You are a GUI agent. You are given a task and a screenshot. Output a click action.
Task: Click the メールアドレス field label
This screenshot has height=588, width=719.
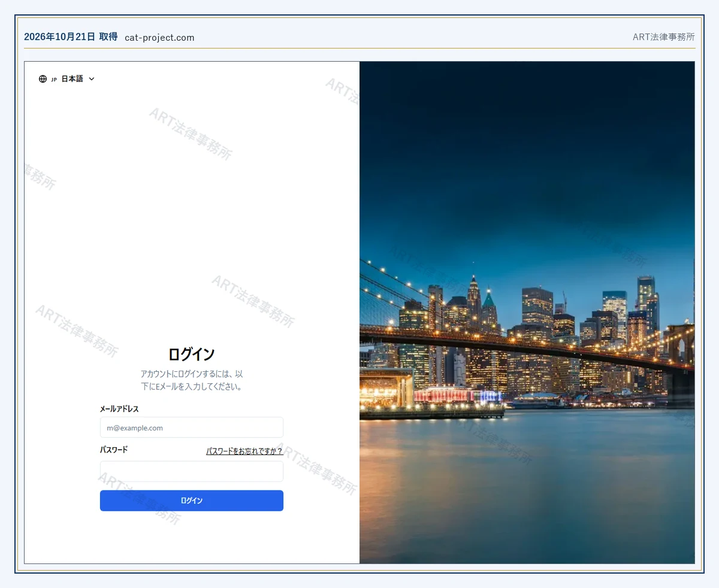click(x=119, y=409)
